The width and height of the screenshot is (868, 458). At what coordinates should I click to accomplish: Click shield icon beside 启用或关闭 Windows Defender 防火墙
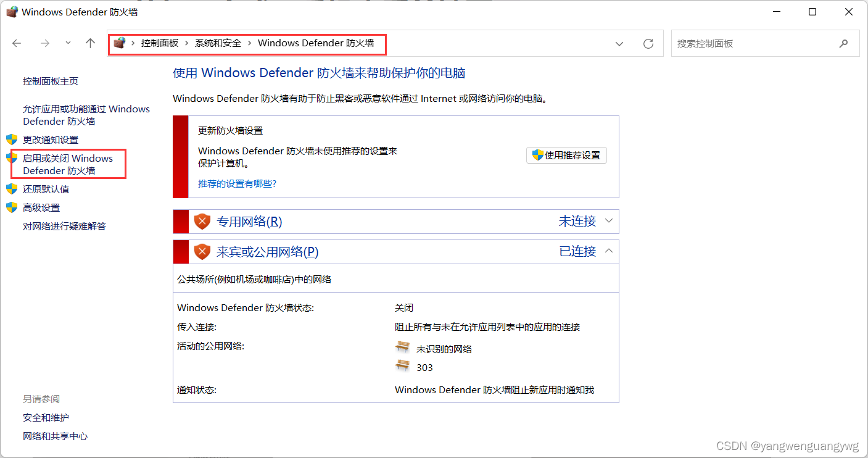(12, 158)
